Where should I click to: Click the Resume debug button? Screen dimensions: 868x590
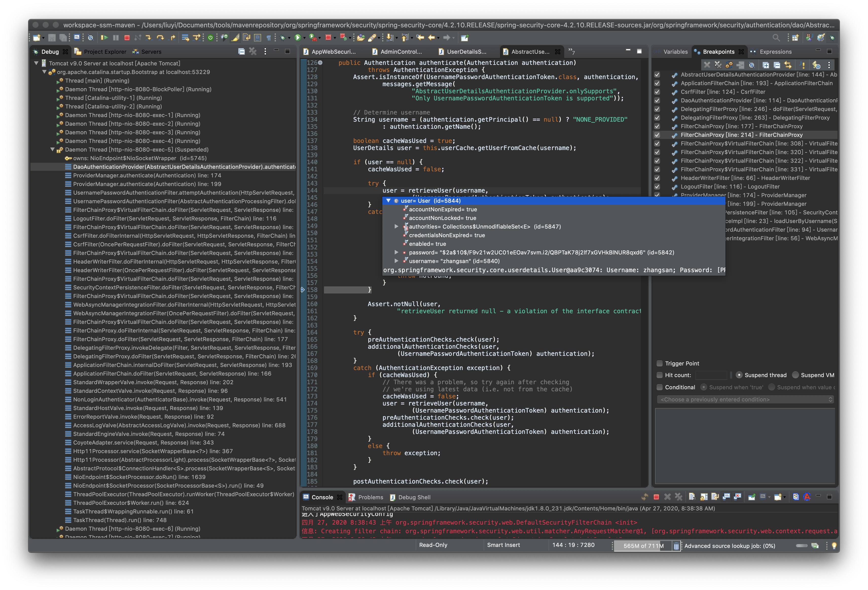pos(104,37)
